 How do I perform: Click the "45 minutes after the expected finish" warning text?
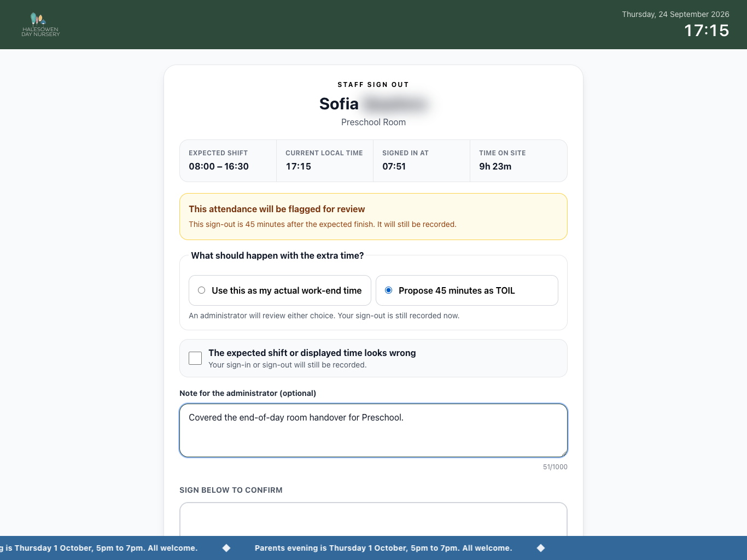pos(323,224)
